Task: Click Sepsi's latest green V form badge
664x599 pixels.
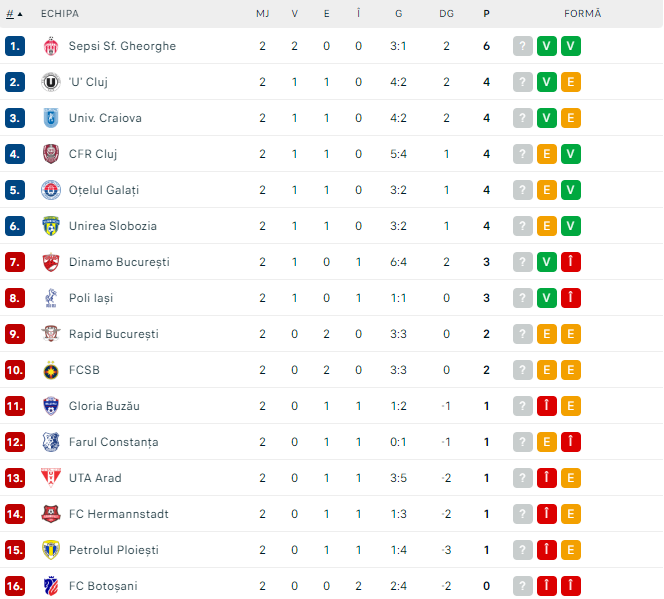Action: pos(571,46)
